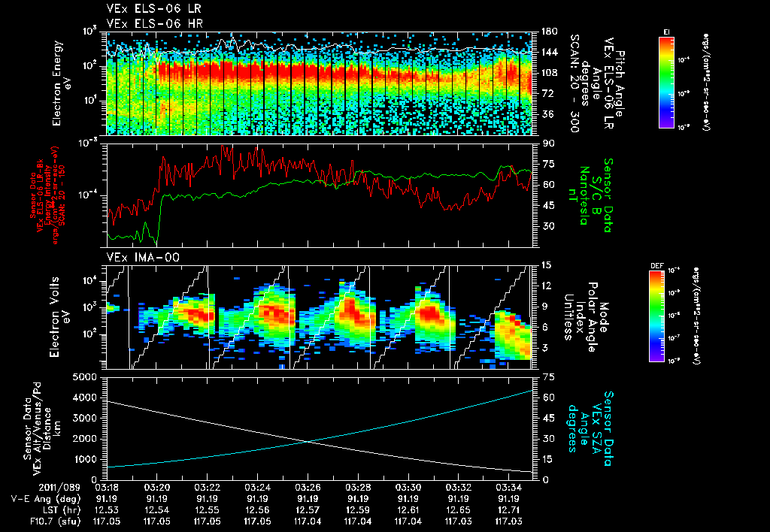Click the "SCAN: 20 - 300" label
The width and height of the screenshot is (770, 532).
pyautogui.click(x=574, y=83)
